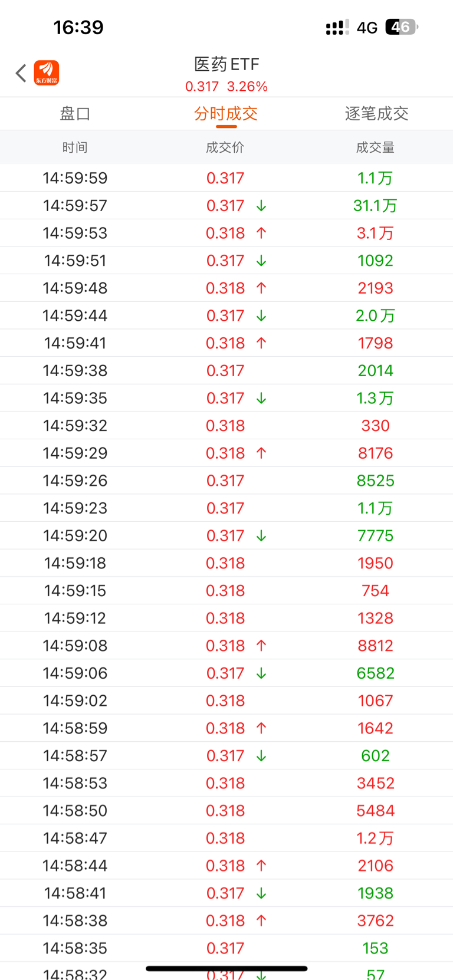
Task: Tap the cellular signal bars icon
Action: click(337, 28)
